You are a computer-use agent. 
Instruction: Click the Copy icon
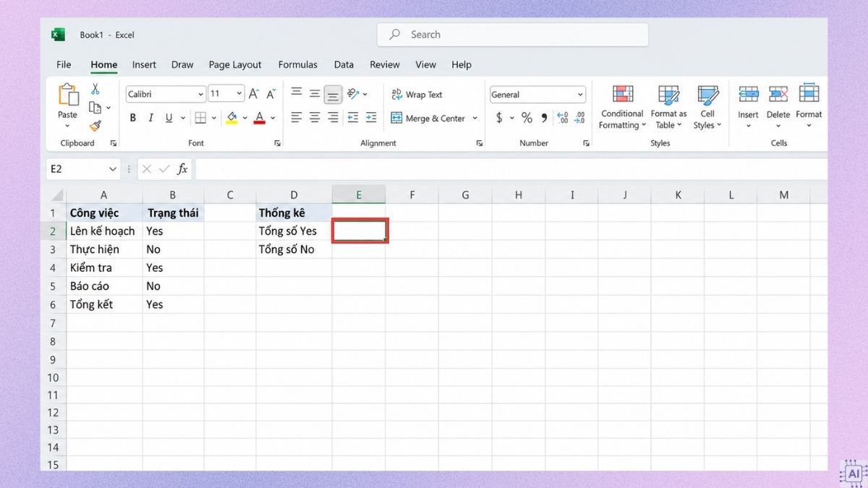[x=95, y=108]
